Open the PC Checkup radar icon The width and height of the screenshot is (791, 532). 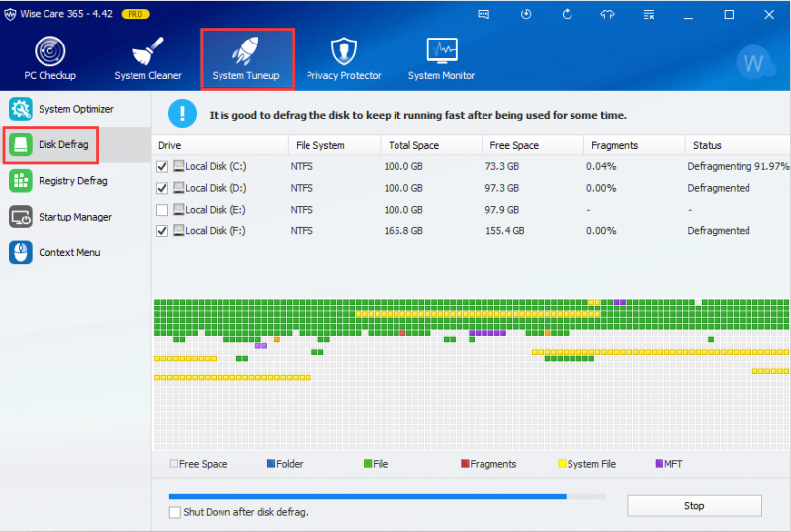(50, 51)
